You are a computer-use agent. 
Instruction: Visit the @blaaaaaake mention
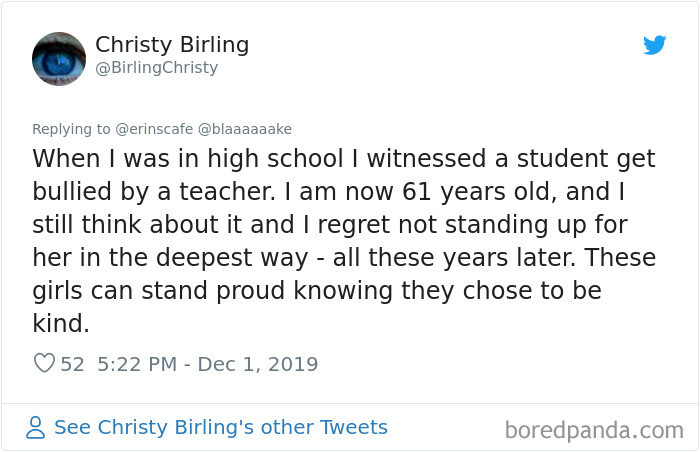pos(249,128)
